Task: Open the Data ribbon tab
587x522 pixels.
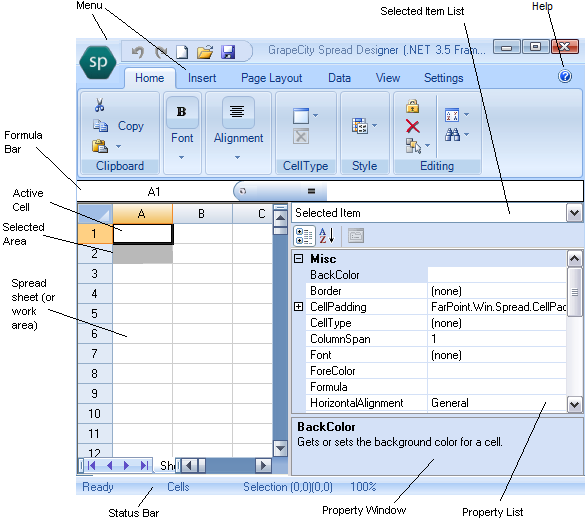Action: point(339,78)
